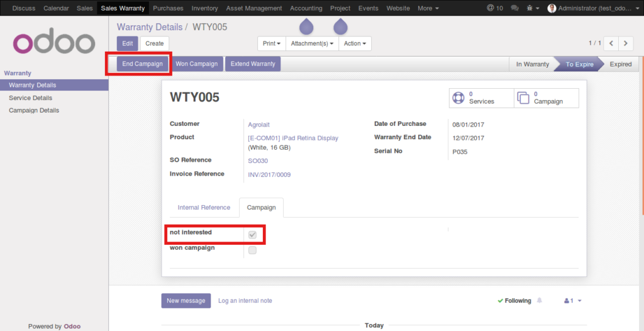Toggle the not interested checkbox
The image size is (644, 331).
(x=253, y=235)
